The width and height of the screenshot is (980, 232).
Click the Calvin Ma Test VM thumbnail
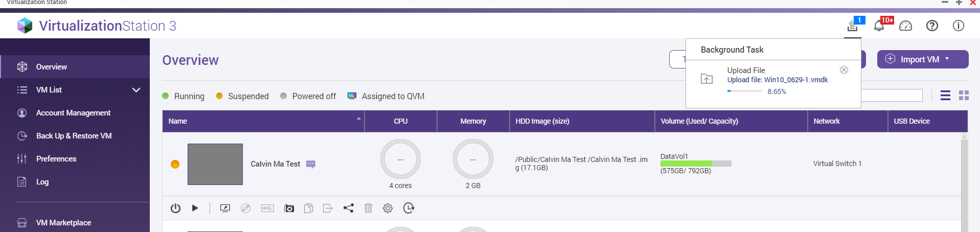pyautogui.click(x=215, y=164)
